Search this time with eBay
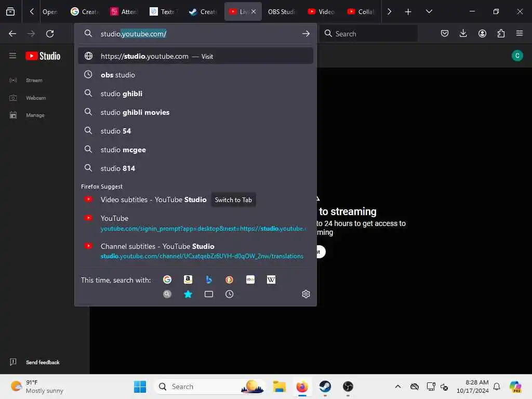This screenshot has width=532, height=399. (x=250, y=280)
